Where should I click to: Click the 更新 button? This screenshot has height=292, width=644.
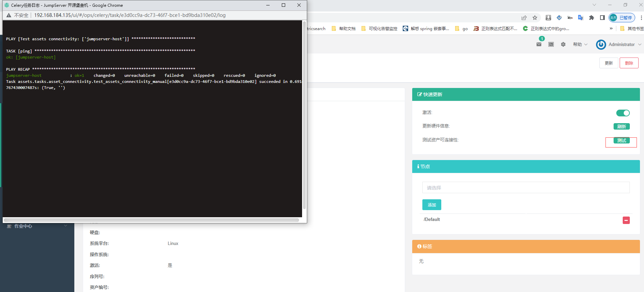tap(609, 63)
